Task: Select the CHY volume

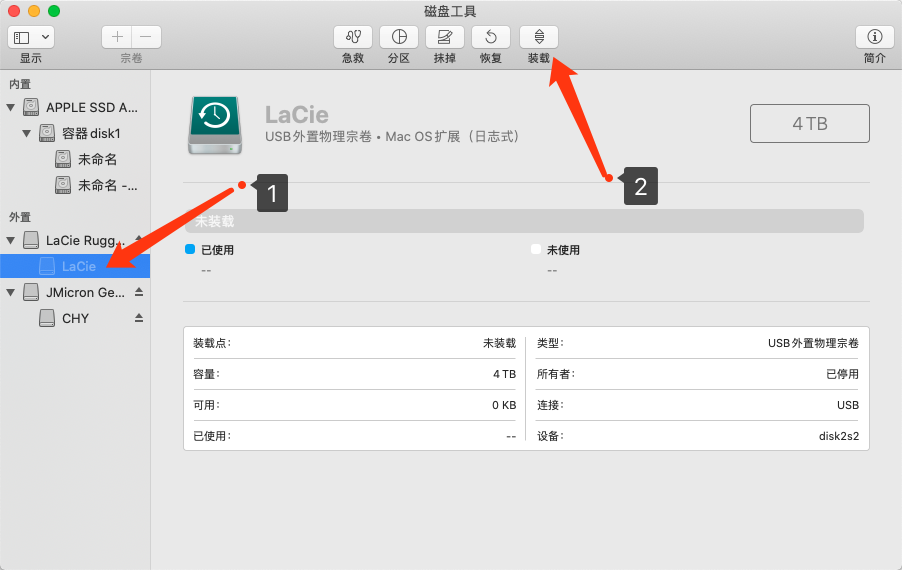Action: pos(75,318)
